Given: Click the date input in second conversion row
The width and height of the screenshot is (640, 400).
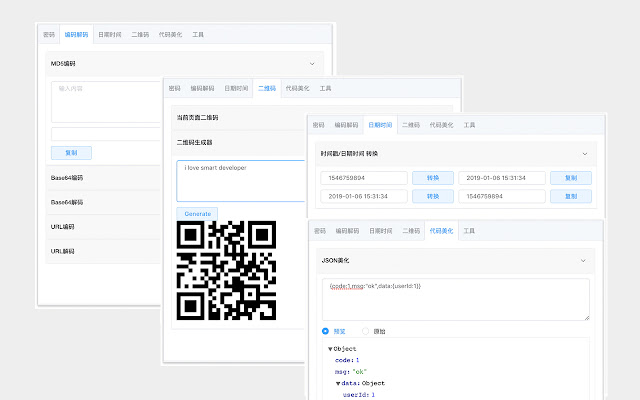Looking at the screenshot, I should pos(364,196).
